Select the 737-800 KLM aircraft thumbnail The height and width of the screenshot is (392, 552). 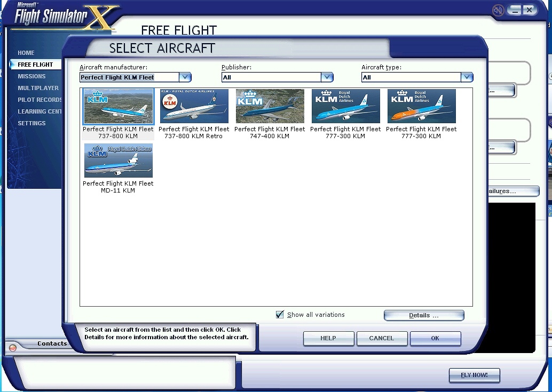coord(119,106)
